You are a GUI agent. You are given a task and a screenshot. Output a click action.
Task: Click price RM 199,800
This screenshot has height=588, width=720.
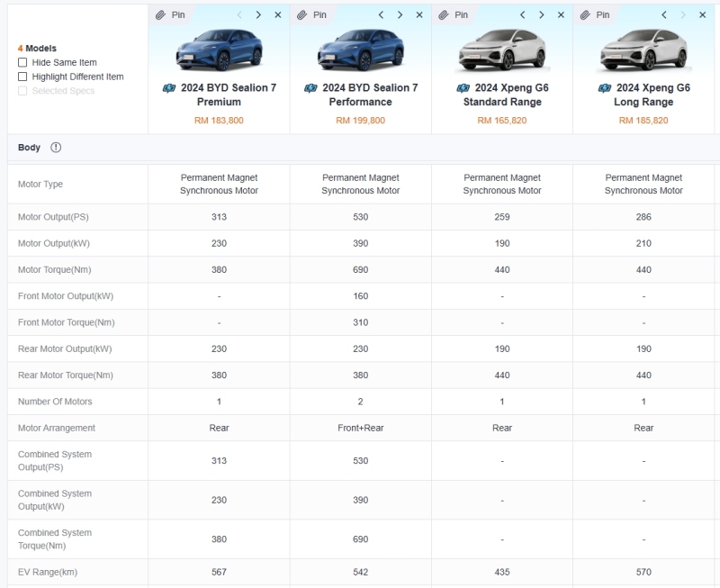pos(361,121)
